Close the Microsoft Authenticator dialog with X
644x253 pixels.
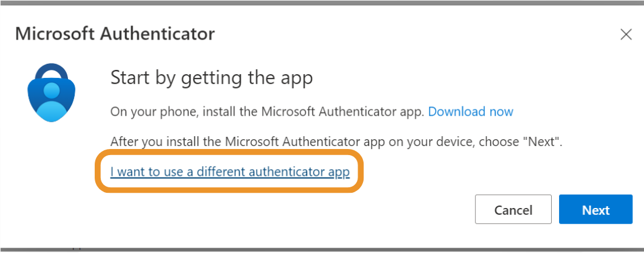coord(626,35)
